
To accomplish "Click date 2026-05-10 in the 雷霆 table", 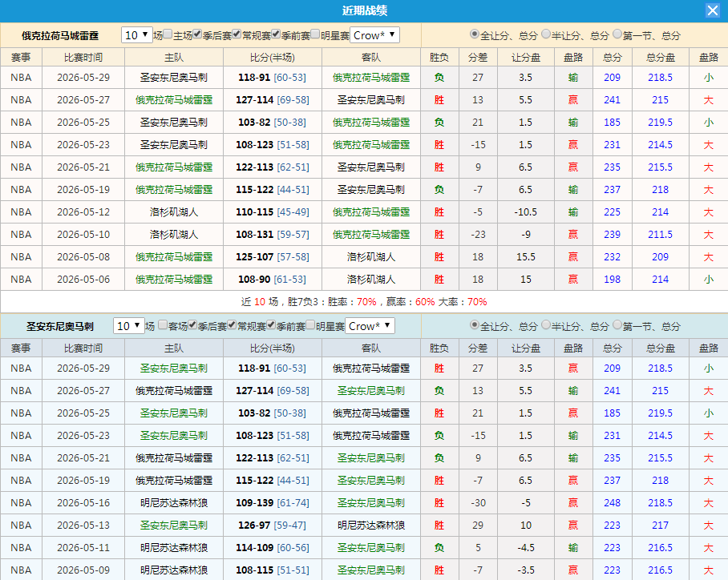I will [x=83, y=234].
